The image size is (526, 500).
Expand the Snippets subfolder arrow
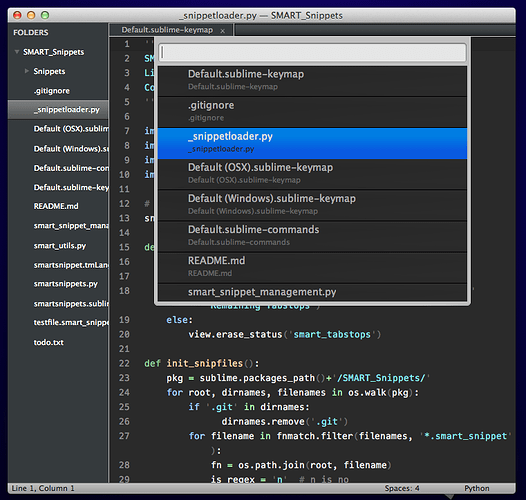point(27,71)
